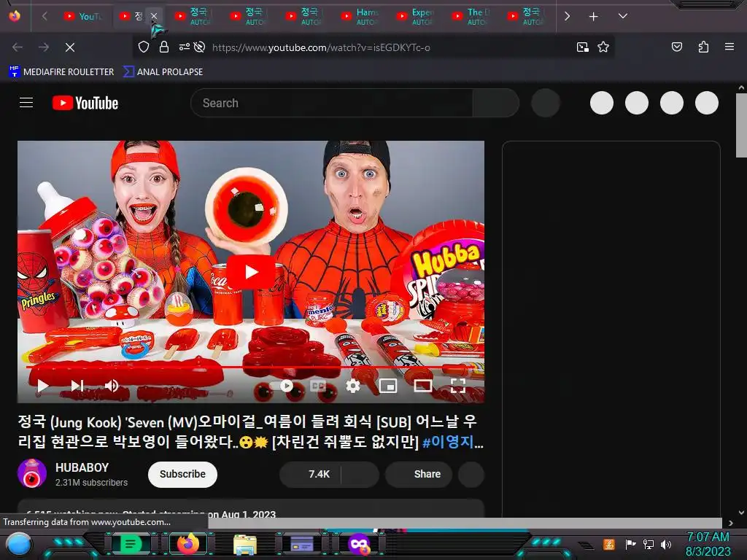
Task: Open site permissions settings icon
Action: pyautogui.click(x=184, y=47)
